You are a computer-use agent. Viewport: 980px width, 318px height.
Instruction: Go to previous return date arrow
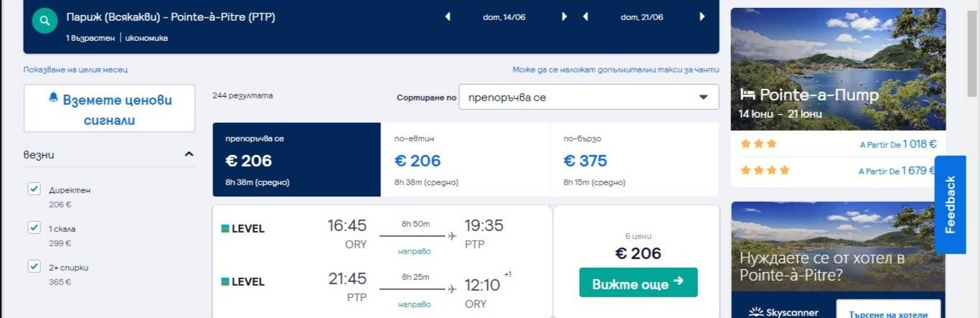pyautogui.click(x=586, y=17)
